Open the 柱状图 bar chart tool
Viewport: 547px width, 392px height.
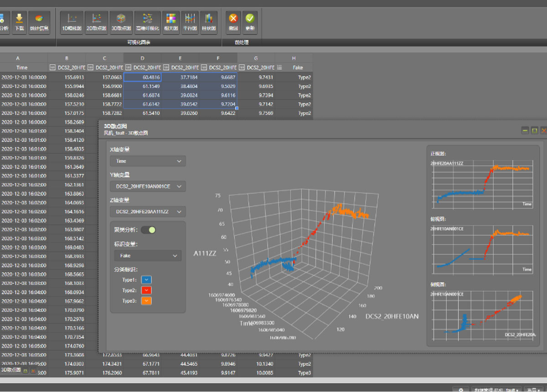[209, 22]
